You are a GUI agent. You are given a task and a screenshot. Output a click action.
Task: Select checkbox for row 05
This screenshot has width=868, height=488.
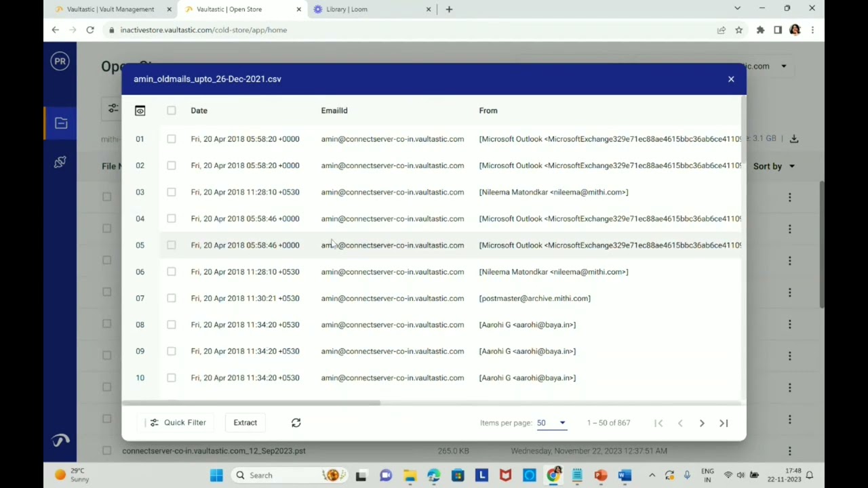pos(172,245)
